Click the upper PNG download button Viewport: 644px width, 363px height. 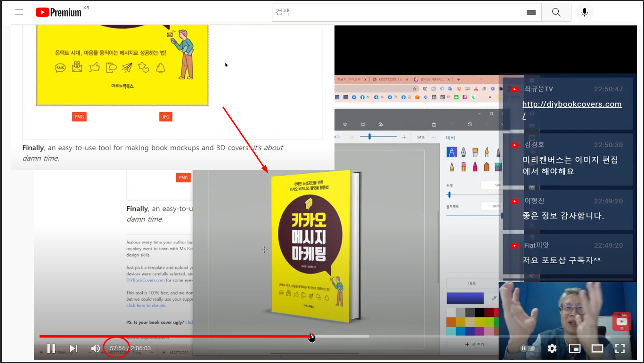(x=79, y=117)
